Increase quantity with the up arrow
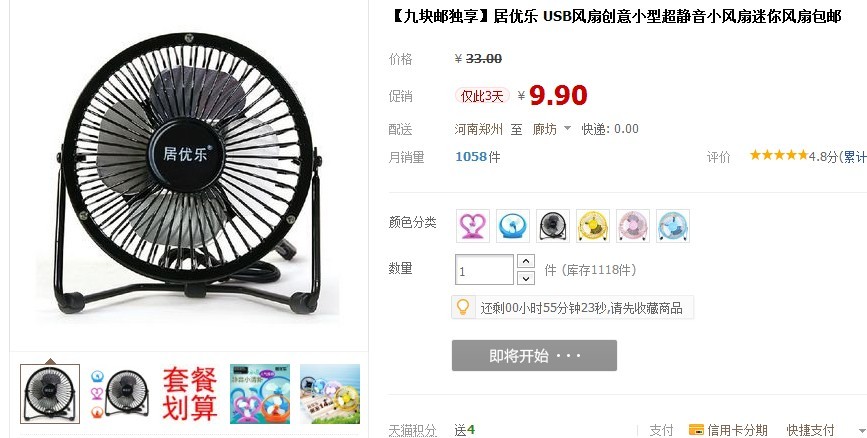Image resolution: width=867 pixels, height=438 pixels. (x=525, y=261)
